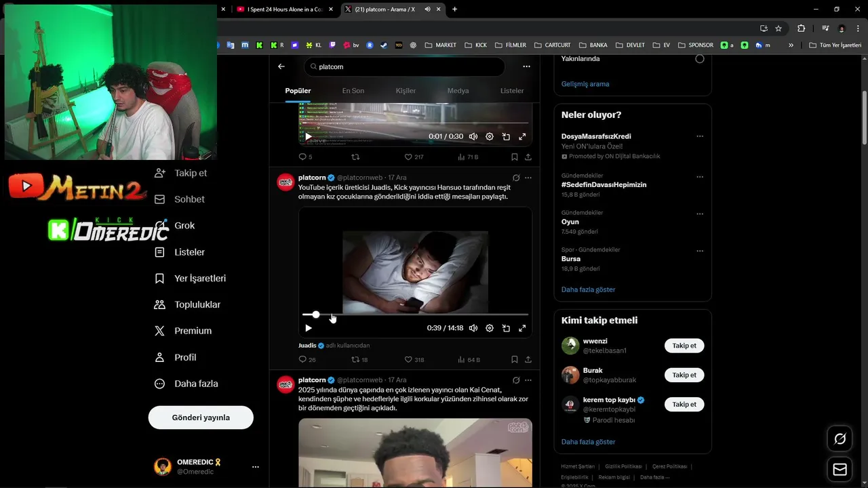The width and height of the screenshot is (868, 488).
Task: Bookmark this page with the star icon
Action: pyautogui.click(x=778, y=28)
